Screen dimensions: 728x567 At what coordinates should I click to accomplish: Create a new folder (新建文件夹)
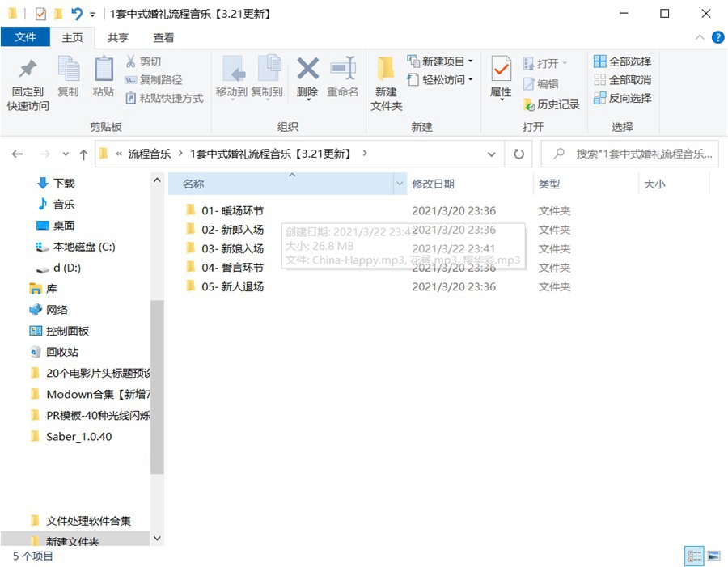point(386,83)
